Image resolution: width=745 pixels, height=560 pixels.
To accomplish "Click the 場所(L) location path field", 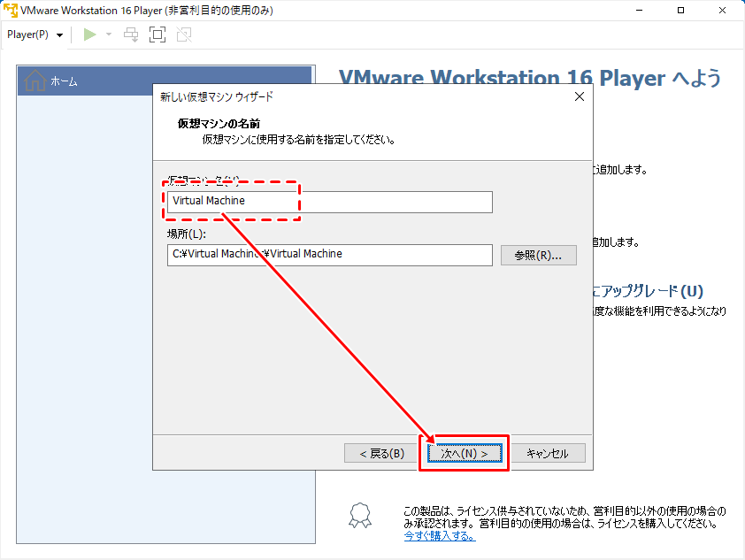I will (329, 255).
